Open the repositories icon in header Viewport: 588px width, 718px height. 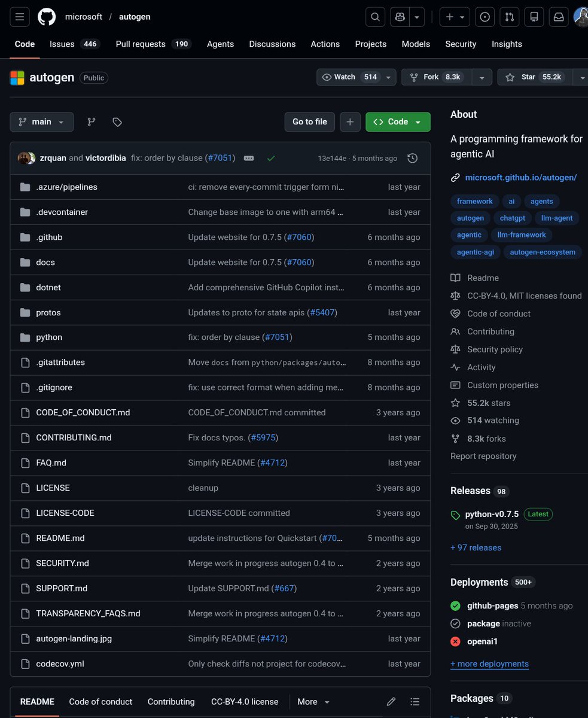[x=534, y=17]
